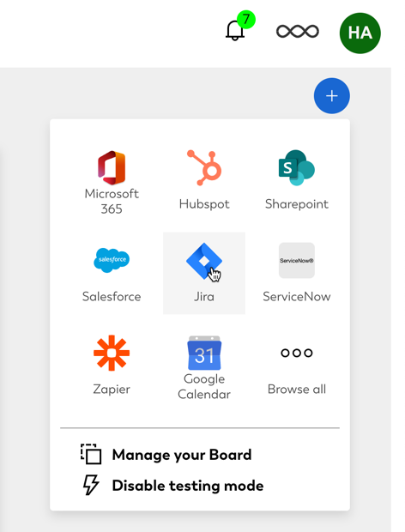Open the three-circles apps menu in header
This screenshot has height=532, width=405.
pos(298,32)
